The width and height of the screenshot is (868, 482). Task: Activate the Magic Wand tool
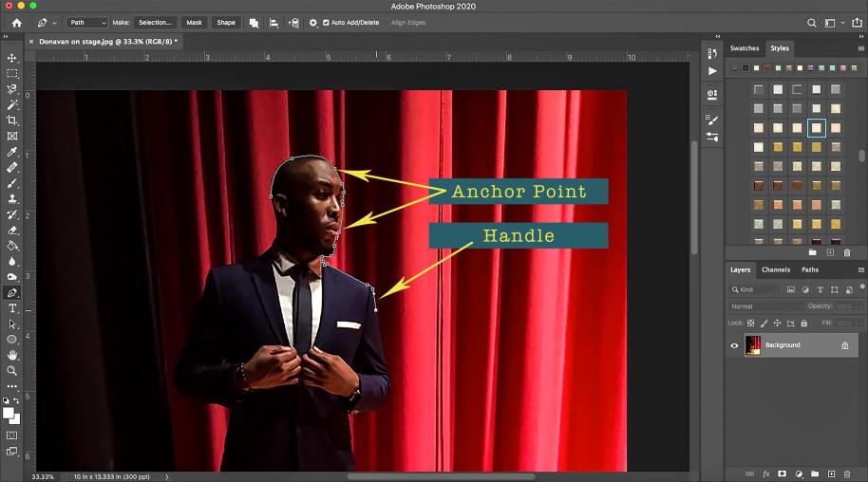pos(12,104)
